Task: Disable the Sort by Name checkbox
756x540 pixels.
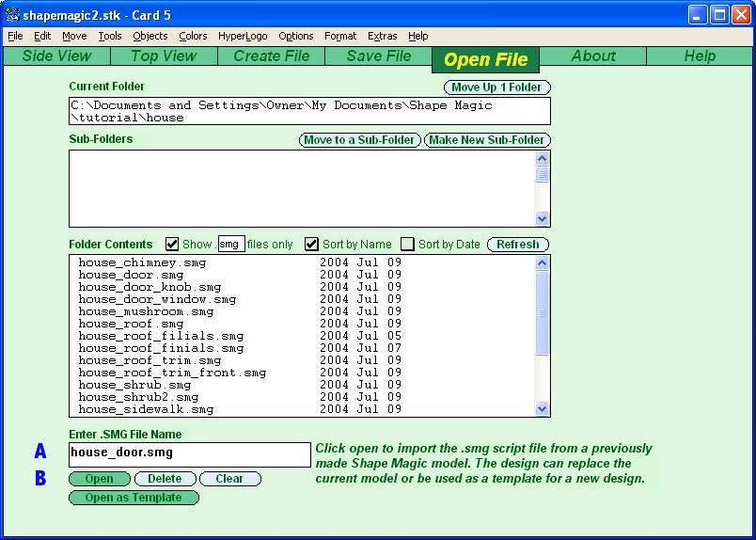Action: click(x=312, y=244)
